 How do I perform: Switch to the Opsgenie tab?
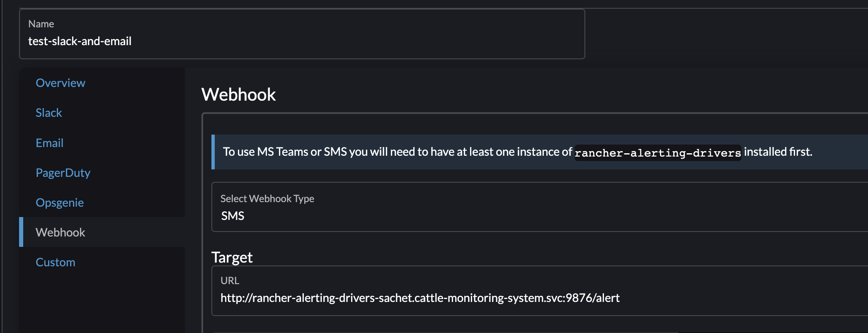[60, 203]
